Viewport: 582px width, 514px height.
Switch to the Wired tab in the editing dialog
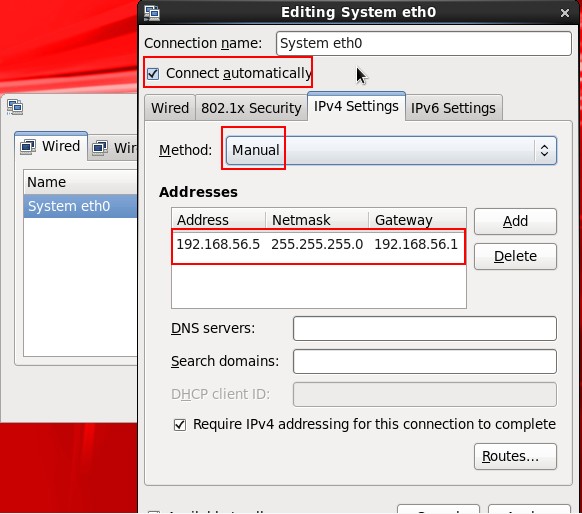point(170,108)
